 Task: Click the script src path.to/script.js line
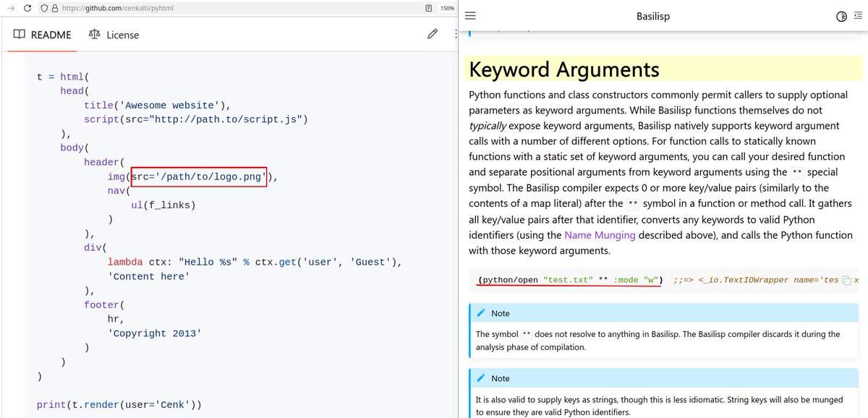click(196, 119)
